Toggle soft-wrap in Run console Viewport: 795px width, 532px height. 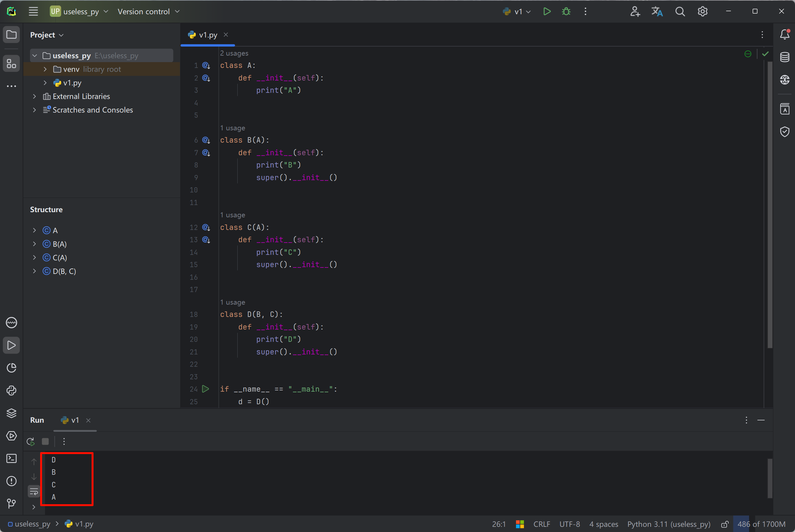tap(34, 491)
